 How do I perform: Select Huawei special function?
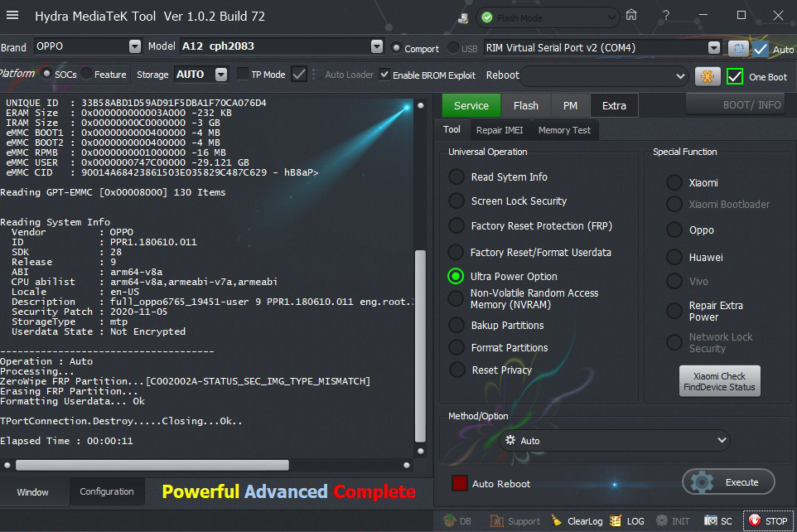[x=674, y=258]
